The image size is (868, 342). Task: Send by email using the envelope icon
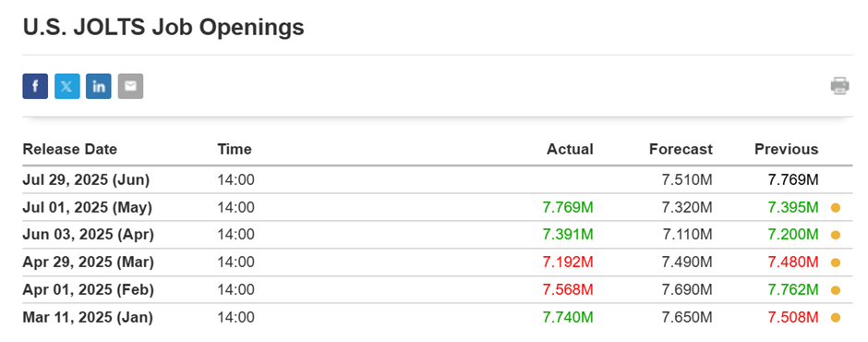(x=130, y=86)
